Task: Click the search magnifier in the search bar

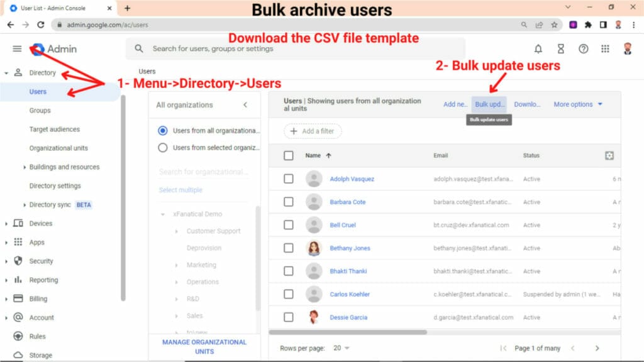Action: tap(139, 48)
